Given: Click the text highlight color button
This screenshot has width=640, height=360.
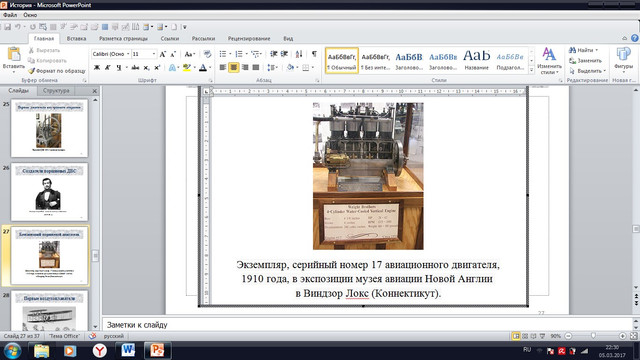Looking at the screenshot, I should [187, 67].
